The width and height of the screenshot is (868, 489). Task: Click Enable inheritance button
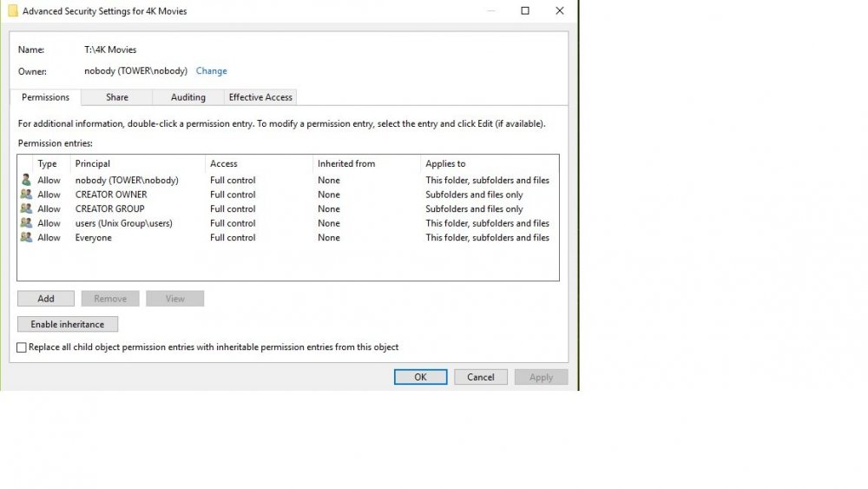[68, 324]
